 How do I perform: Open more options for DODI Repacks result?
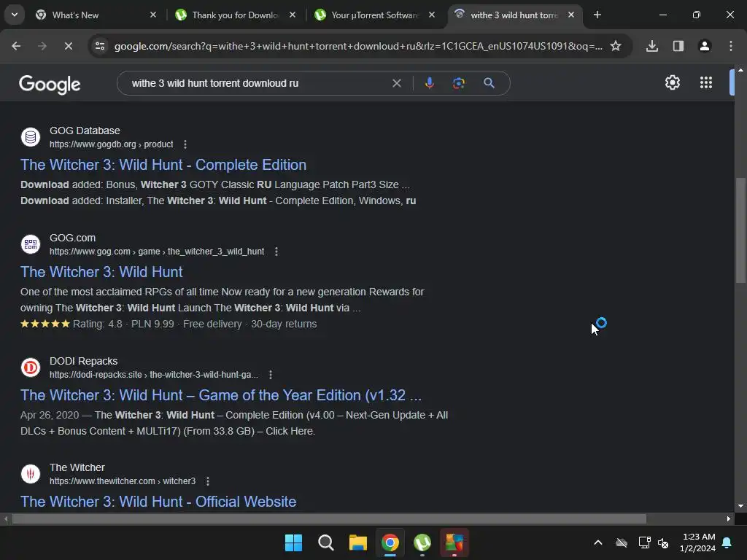click(x=271, y=375)
